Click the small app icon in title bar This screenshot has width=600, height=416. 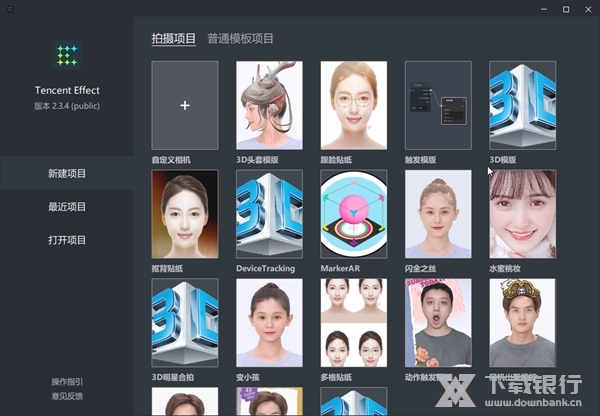tap(11, 9)
